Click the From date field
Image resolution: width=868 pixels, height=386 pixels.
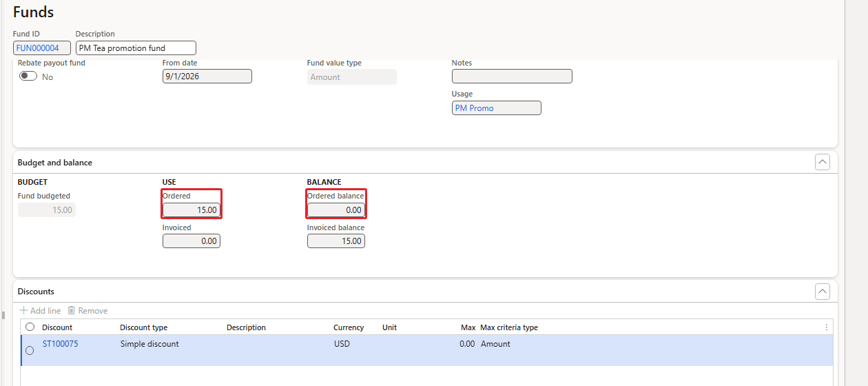[x=207, y=77]
